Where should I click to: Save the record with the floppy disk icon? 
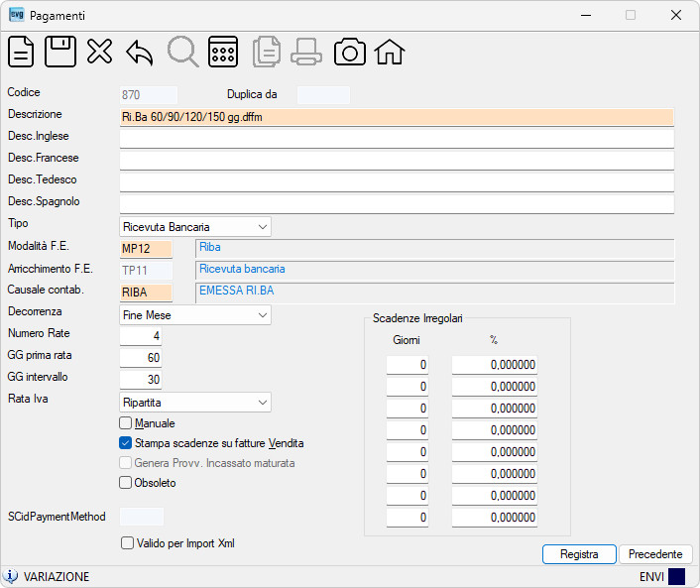point(60,52)
